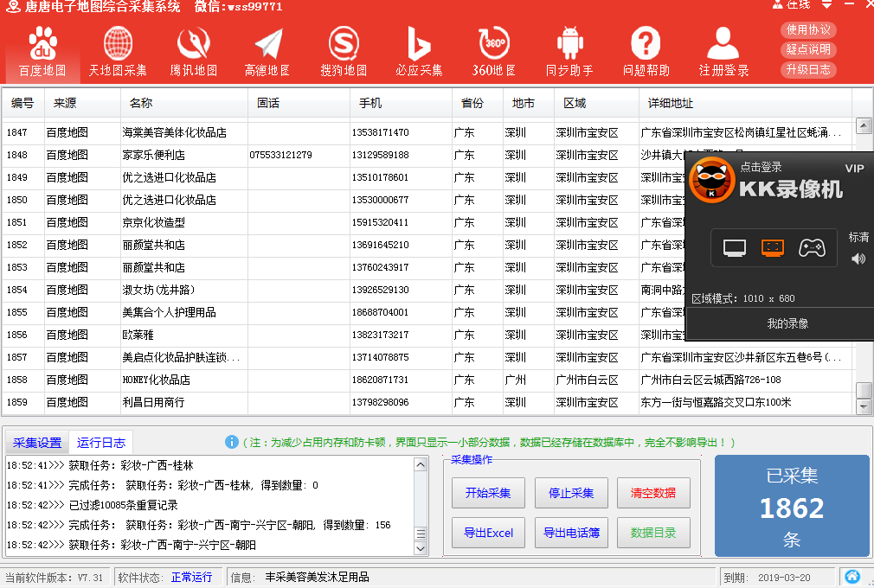Open the help section (问题帮助)
The height and width of the screenshot is (588, 874).
tap(646, 52)
